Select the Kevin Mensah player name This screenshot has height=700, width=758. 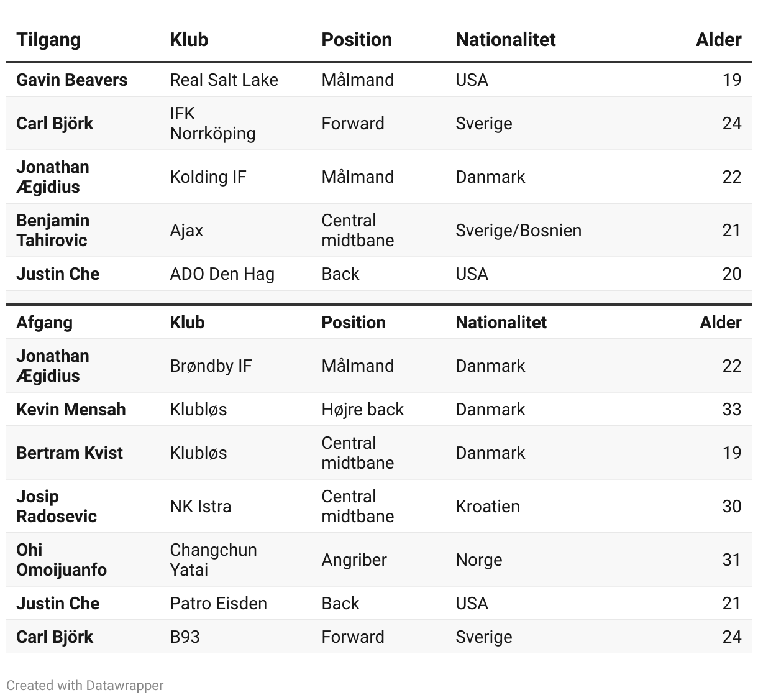coord(71,409)
